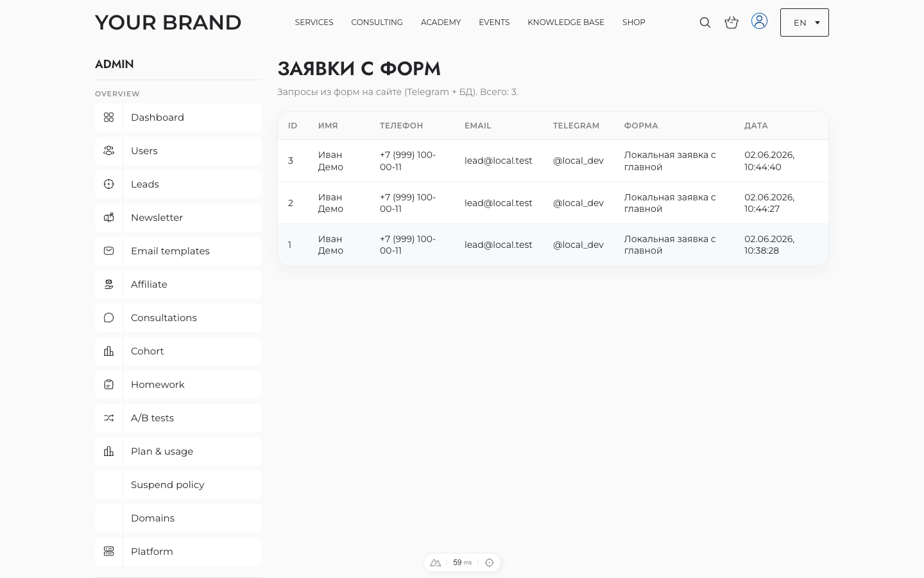
Task: Click the Email templates envelope icon
Action: (108, 251)
